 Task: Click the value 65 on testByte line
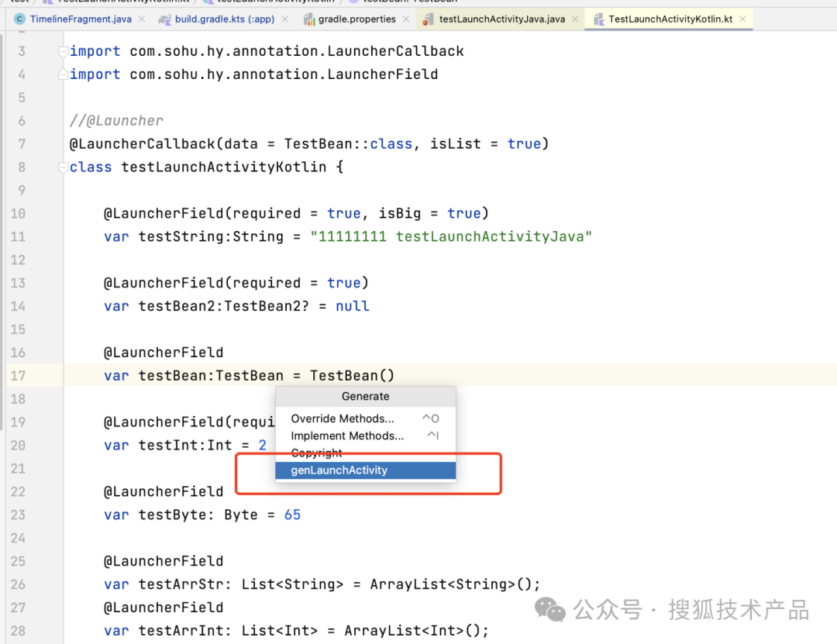pyautogui.click(x=292, y=515)
